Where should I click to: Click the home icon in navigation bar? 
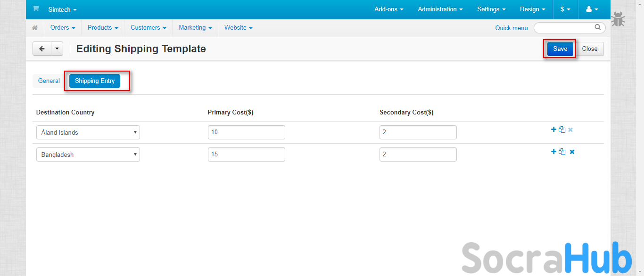tap(34, 28)
